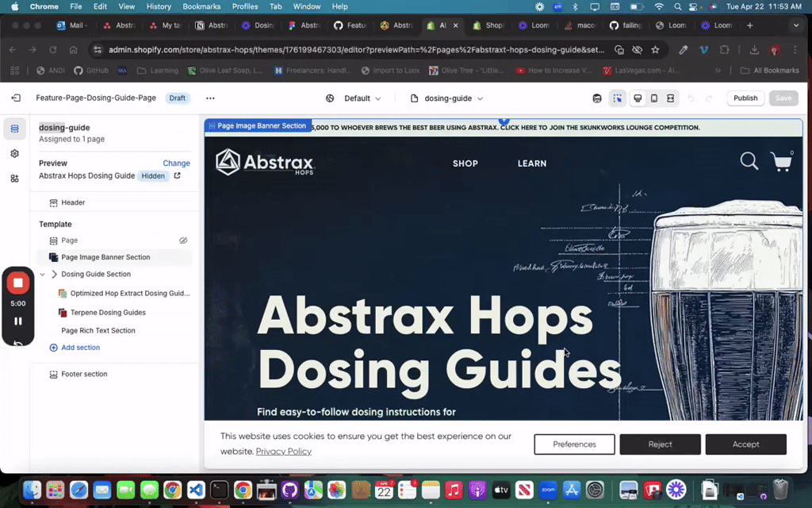The image size is (812, 508).
Task: Open the GitHub bookmark
Action: pos(91,71)
